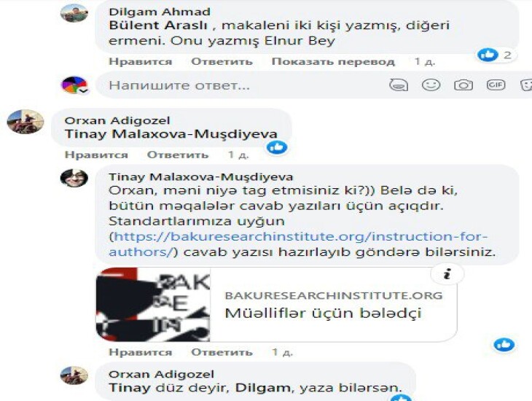Open 'Müəlliflər üçün bələdçi' link preview card
532x401 pixels.
point(276,305)
